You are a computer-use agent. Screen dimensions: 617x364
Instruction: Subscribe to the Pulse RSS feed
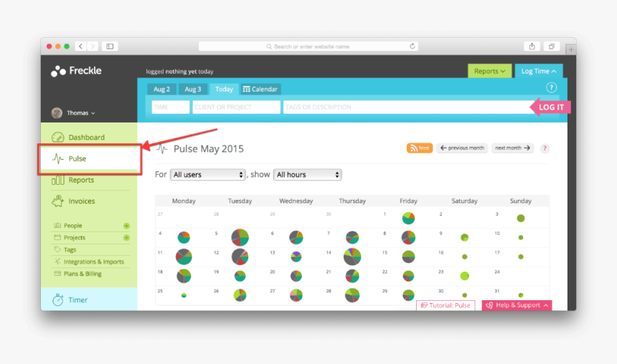420,148
